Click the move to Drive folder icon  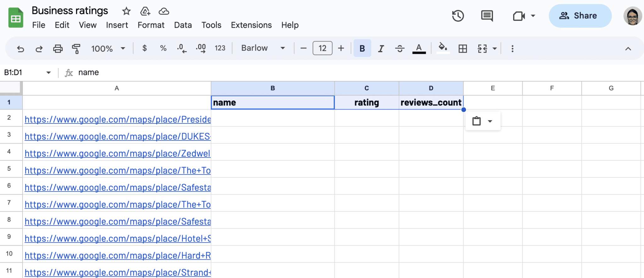(x=145, y=11)
